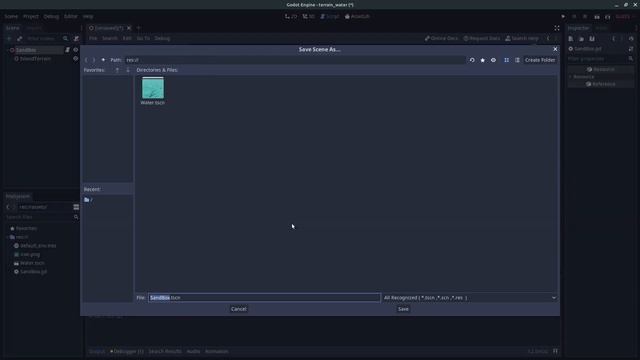Toggle favorite for the current folder
This screenshot has width=640, height=360.
coord(482,60)
